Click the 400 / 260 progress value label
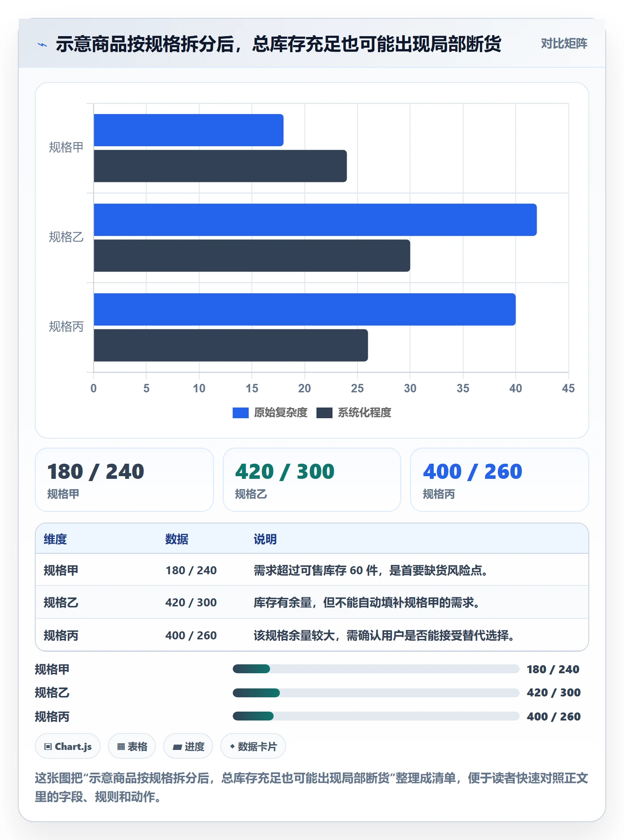The height and width of the screenshot is (840, 624). (x=554, y=716)
